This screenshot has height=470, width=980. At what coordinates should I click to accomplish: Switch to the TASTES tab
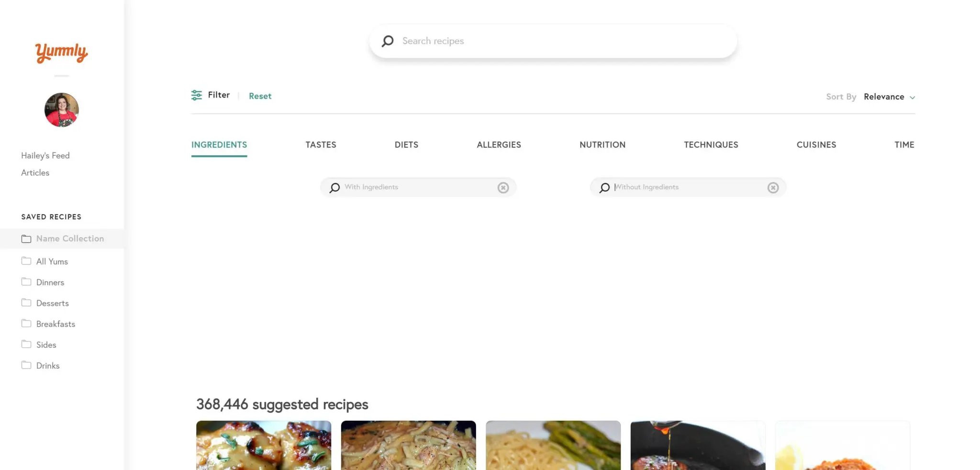point(321,145)
